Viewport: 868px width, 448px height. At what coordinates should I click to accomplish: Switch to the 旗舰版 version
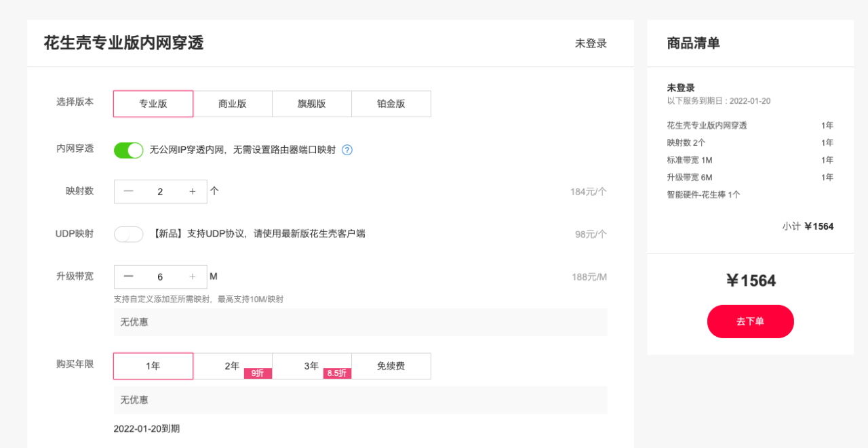tap(312, 103)
